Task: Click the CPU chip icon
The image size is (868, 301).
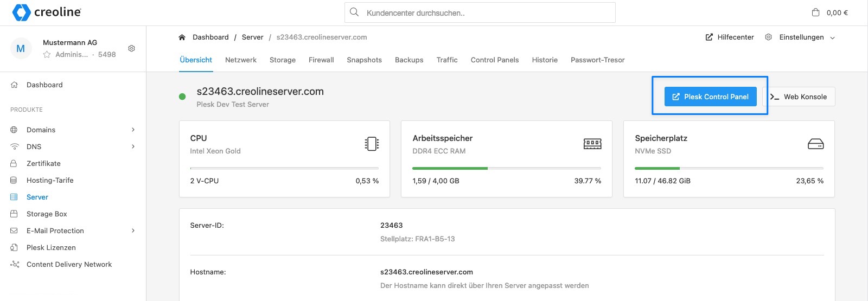Action: click(x=372, y=144)
